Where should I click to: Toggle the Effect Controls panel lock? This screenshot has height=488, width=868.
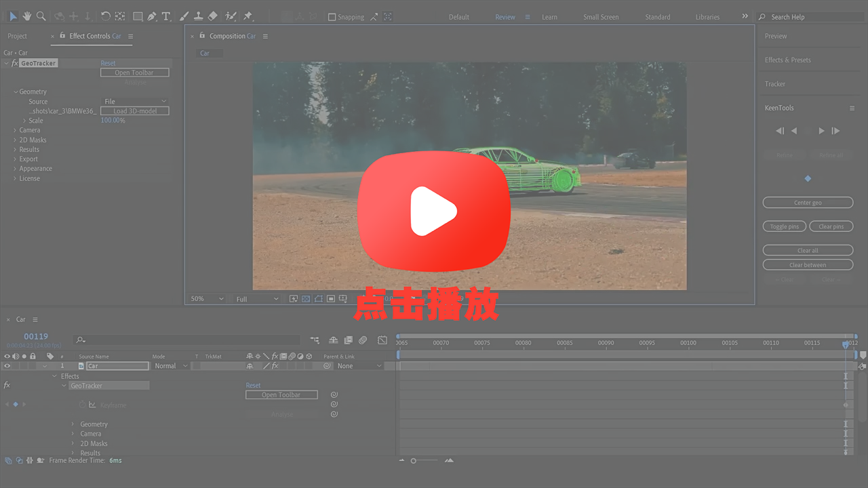pyautogui.click(x=63, y=36)
